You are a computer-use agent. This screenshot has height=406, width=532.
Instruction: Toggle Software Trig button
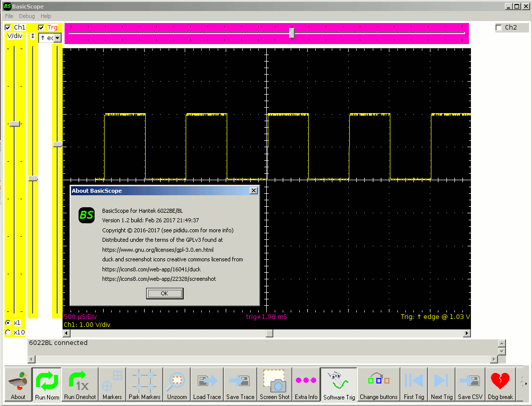339,384
